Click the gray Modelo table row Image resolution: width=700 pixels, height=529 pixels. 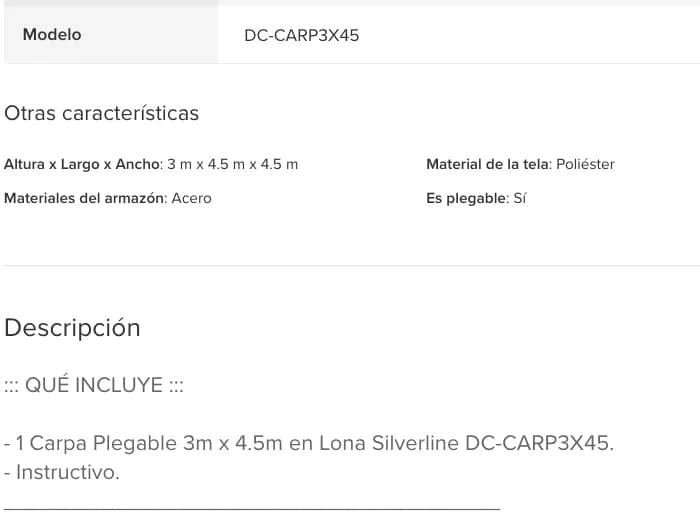pos(352,34)
